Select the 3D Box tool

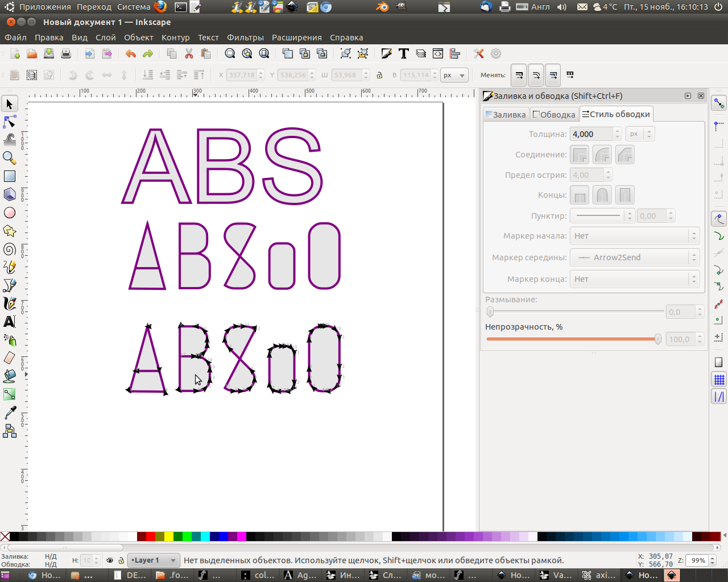click(x=10, y=194)
